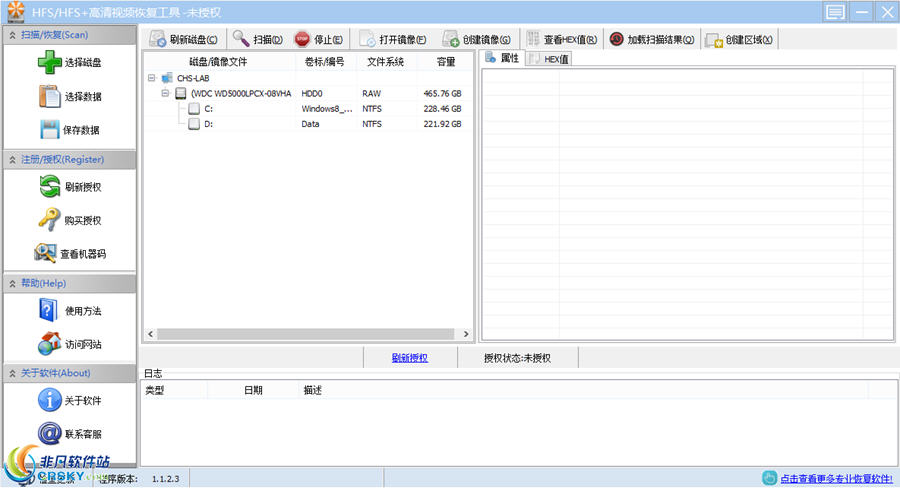The height and width of the screenshot is (488, 900).
Task: Click 打开镜像(F) in toolbar
Action: point(393,39)
